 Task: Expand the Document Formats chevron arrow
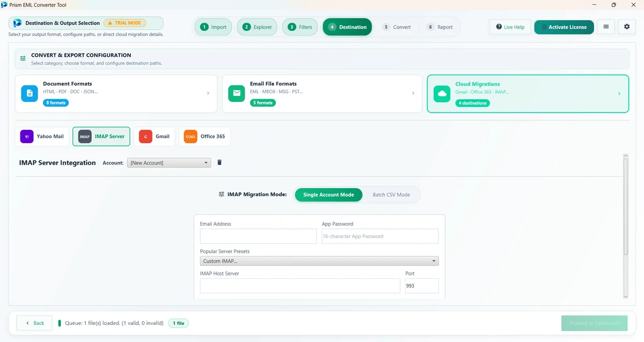click(208, 93)
